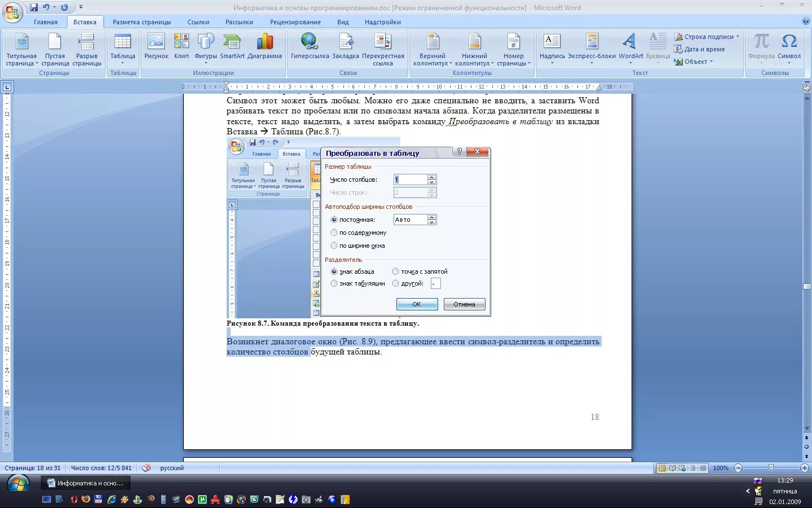This screenshot has height=508, width=812.
Task: Switch to Outline view icon
Action: (x=693, y=468)
